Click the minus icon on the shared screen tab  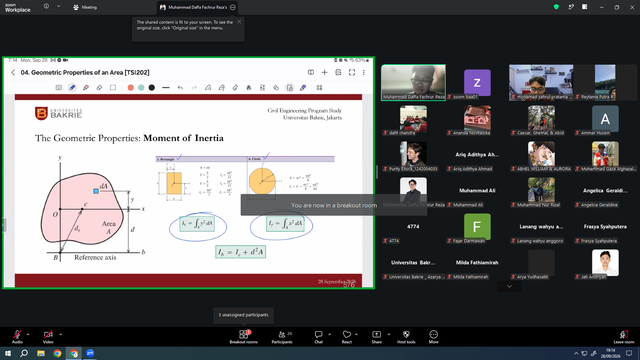click(x=233, y=7)
